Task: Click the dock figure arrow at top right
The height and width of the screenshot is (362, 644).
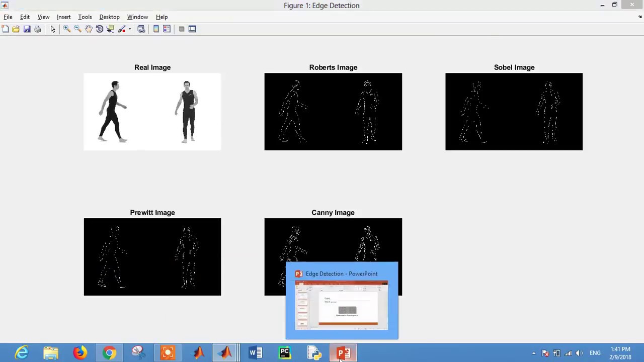Action: point(640,17)
